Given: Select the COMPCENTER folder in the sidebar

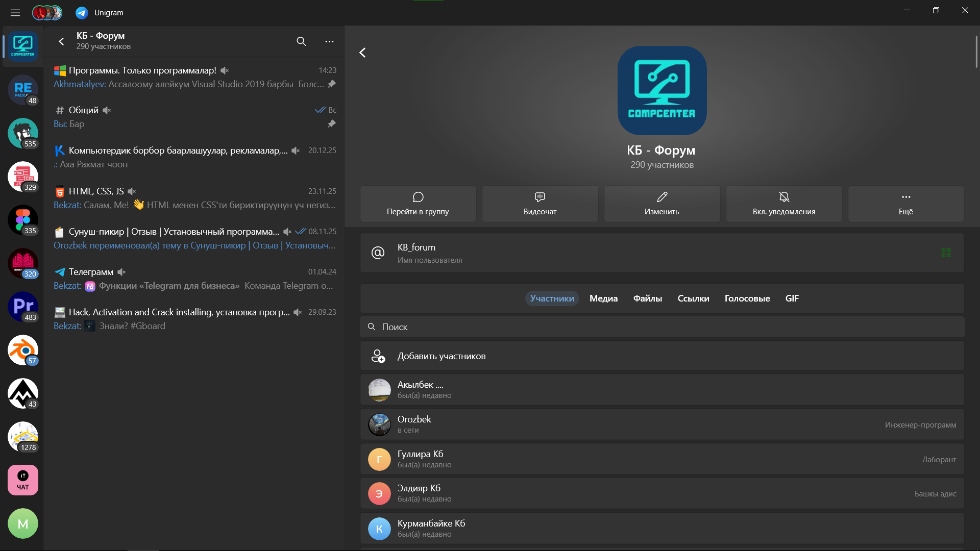Looking at the screenshot, I should tap(22, 46).
